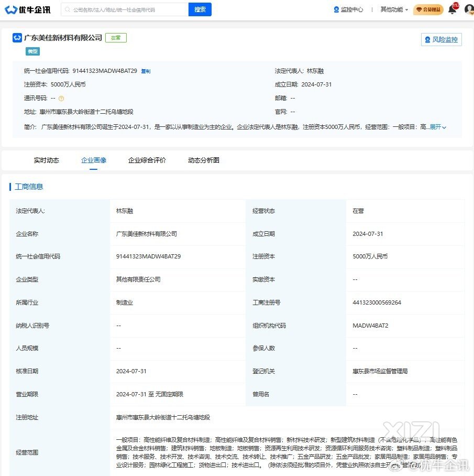Click the question mark icon next to 通讯号码
This screenshot has width=474, height=476.
tap(61, 99)
